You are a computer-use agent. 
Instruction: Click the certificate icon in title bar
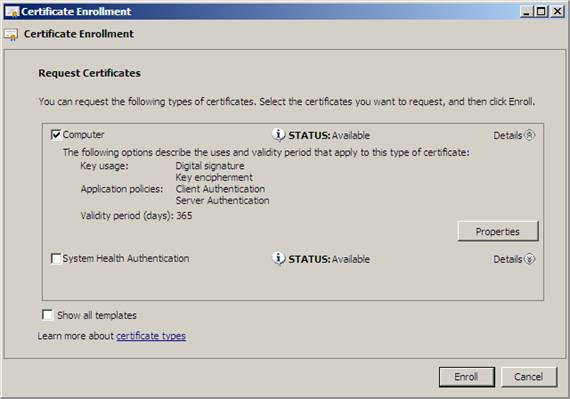(12, 12)
